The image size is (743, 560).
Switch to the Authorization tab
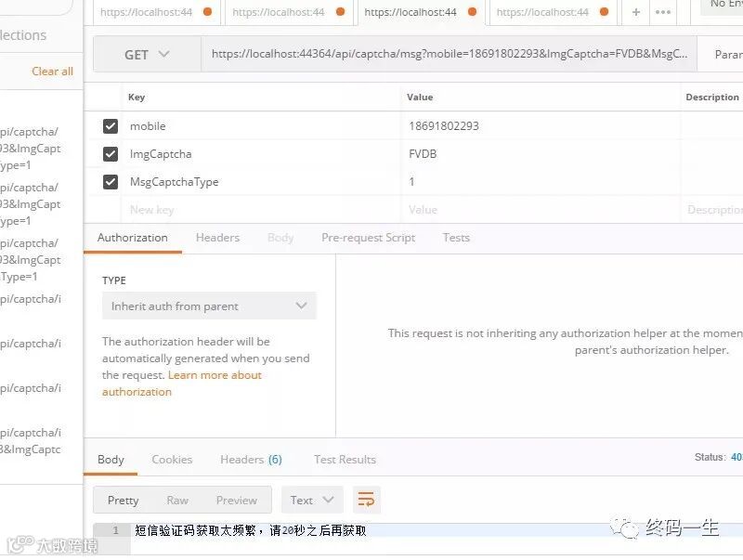point(133,238)
